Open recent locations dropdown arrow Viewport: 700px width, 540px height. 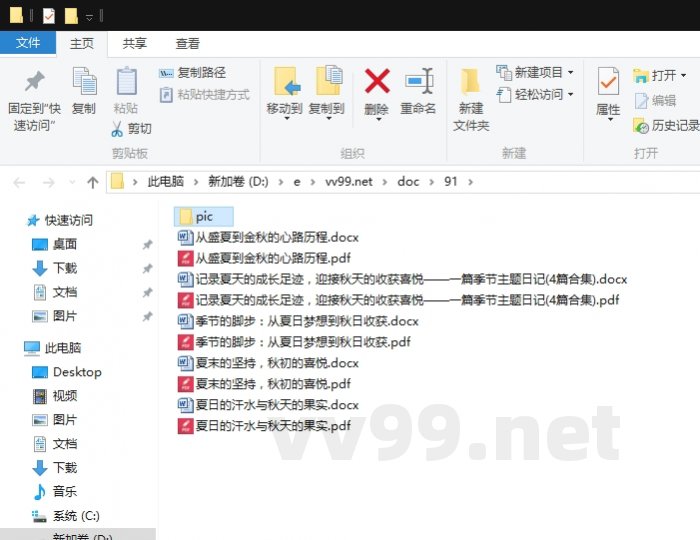72,182
